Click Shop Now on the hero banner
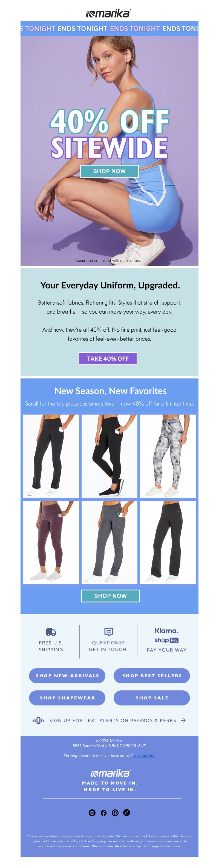Viewport: 219px width, 868px height. click(x=109, y=171)
